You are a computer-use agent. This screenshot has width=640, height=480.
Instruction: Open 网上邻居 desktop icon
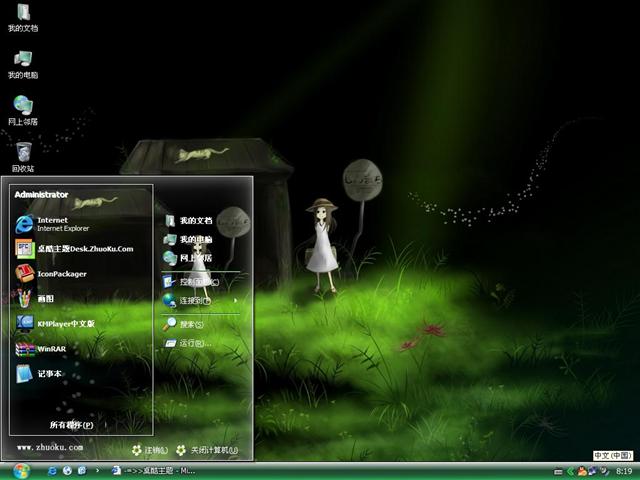[23, 109]
